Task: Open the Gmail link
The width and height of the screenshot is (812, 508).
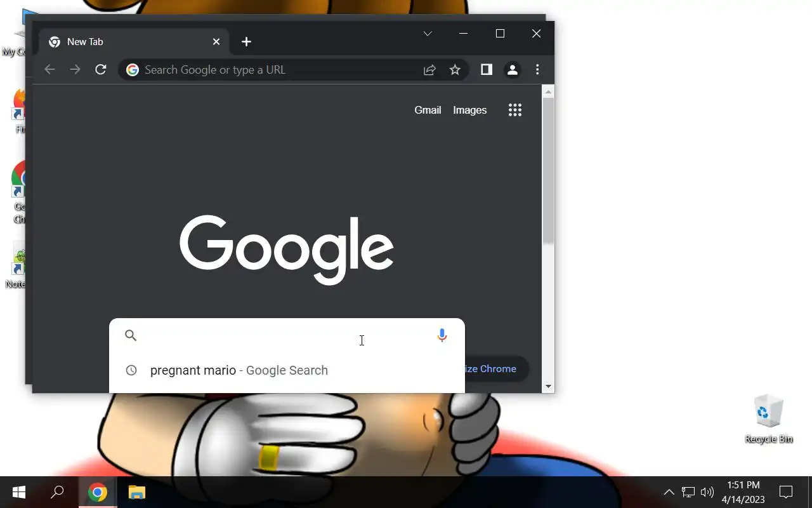Action: tap(428, 110)
